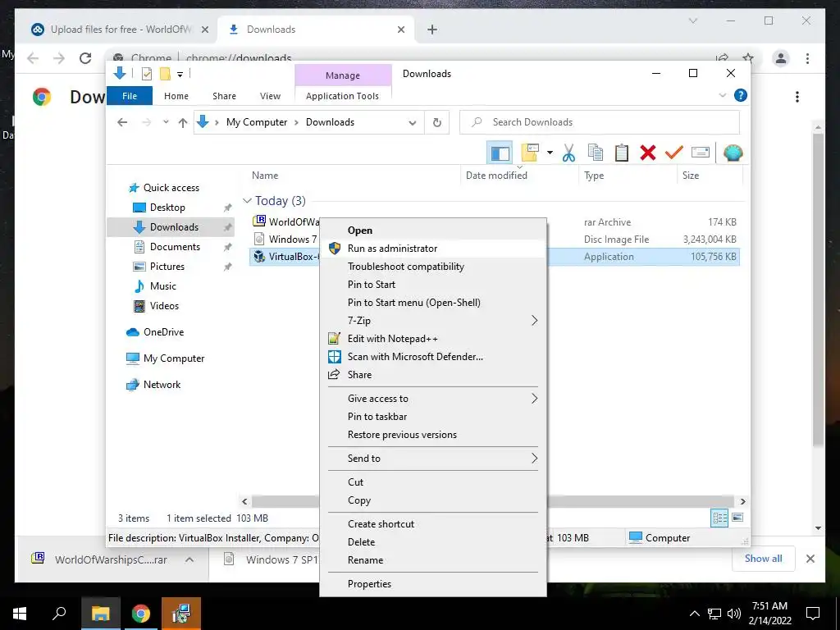Click the Cut scissors toolbar icon
The height and width of the screenshot is (630, 840).
568,153
